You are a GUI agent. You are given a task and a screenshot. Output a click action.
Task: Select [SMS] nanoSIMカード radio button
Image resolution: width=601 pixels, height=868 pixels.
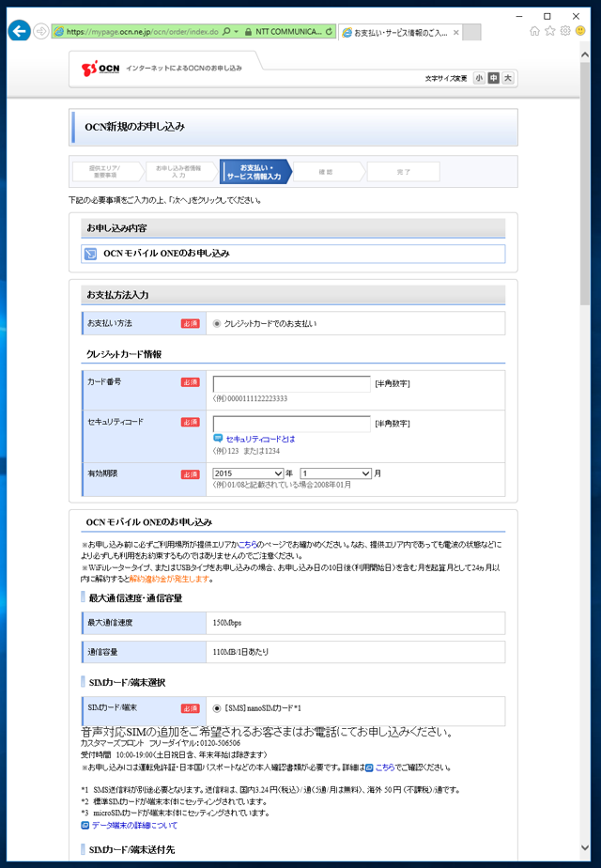(217, 708)
